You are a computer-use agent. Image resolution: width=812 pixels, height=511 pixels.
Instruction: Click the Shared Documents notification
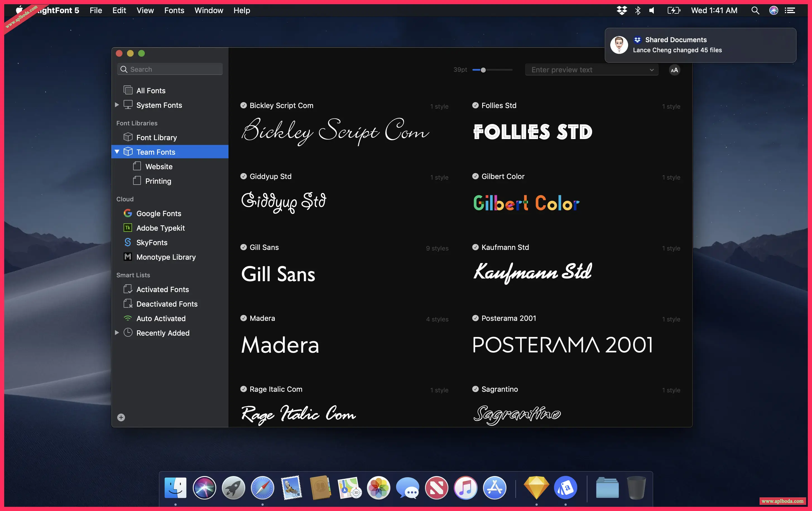(700, 45)
